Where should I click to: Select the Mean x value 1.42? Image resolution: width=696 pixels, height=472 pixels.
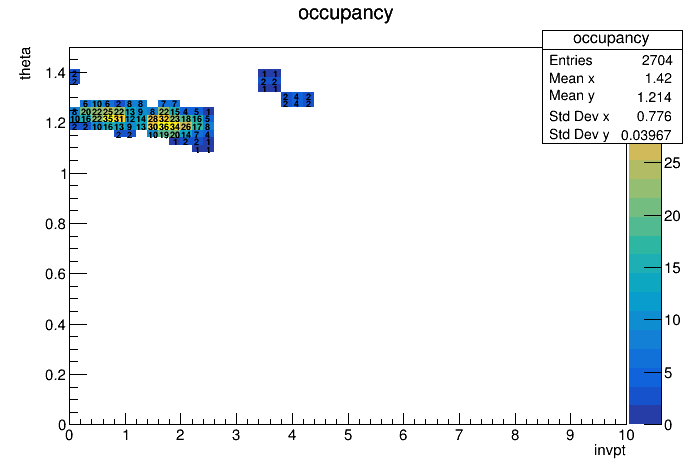click(658, 78)
